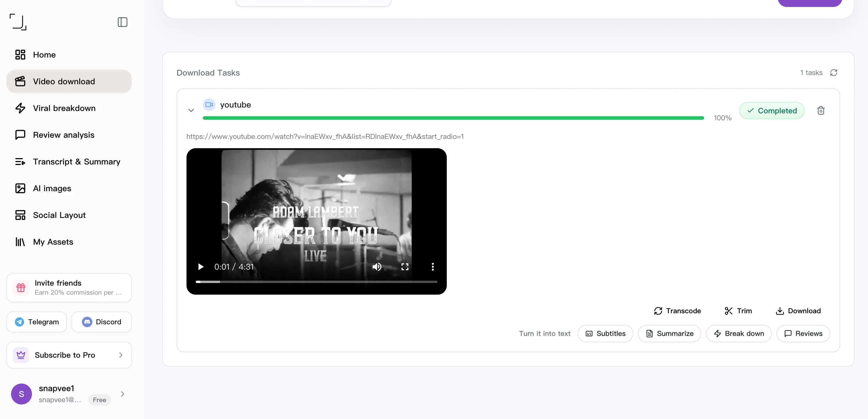Trim the downloaded video

(738, 311)
